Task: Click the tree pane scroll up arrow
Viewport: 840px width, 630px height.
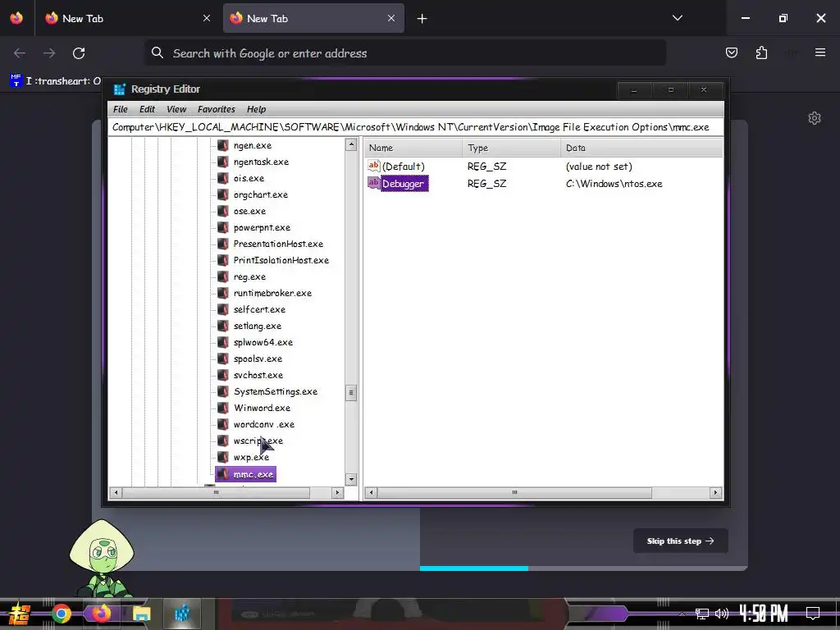Action: coord(351,144)
